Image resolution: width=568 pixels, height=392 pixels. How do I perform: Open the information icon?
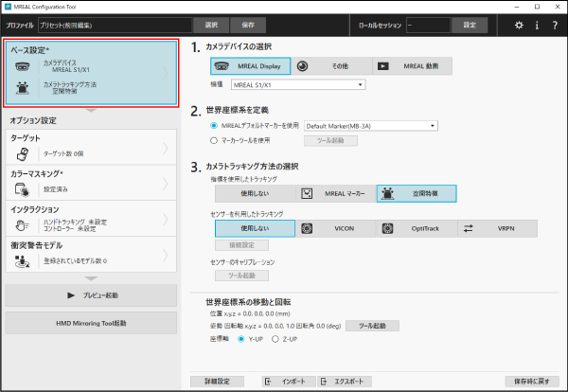(537, 26)
